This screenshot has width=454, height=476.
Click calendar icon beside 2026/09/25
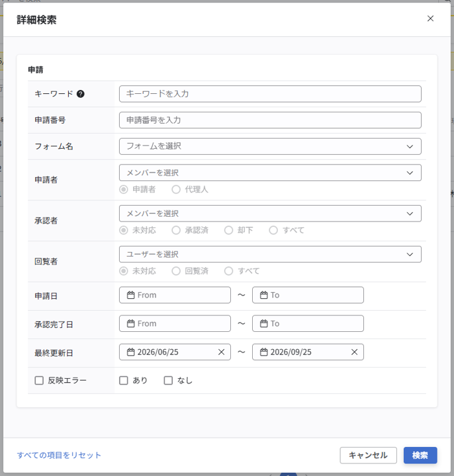(x=264, y=352)
